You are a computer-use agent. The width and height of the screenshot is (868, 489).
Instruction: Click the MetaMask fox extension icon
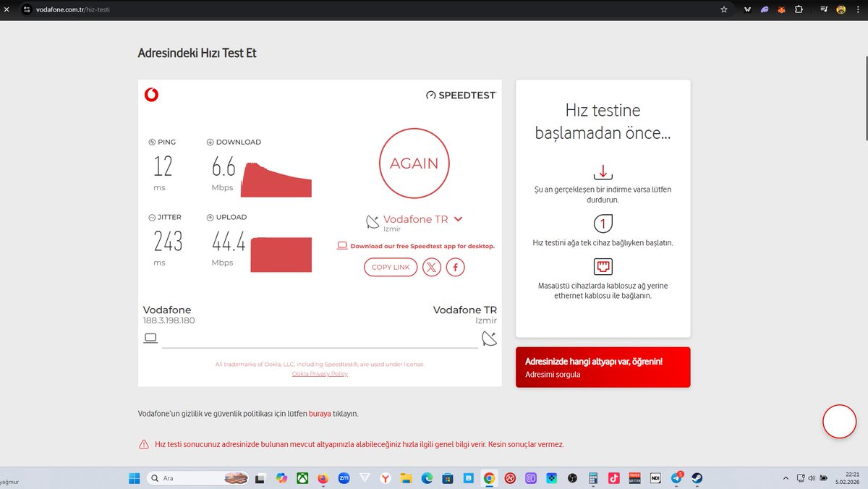[x=781, y=10]
